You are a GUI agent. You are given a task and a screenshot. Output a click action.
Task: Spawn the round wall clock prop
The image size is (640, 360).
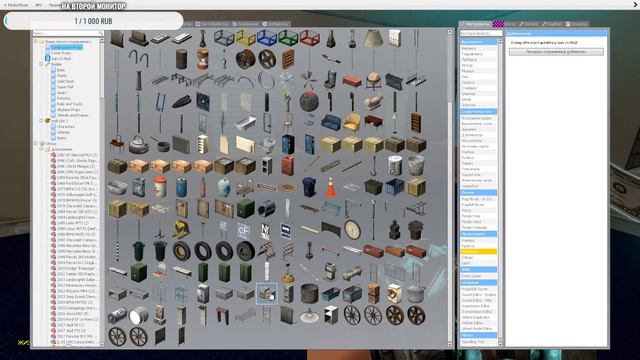352,230
